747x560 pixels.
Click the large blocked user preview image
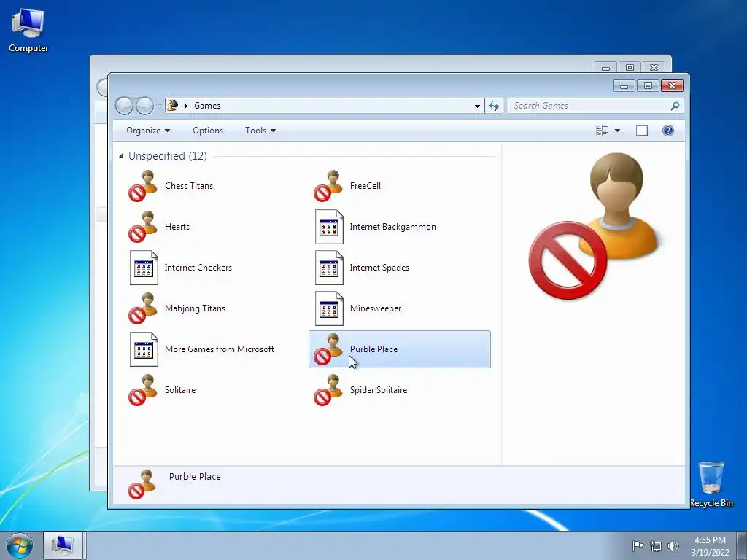tap(594, 226)
